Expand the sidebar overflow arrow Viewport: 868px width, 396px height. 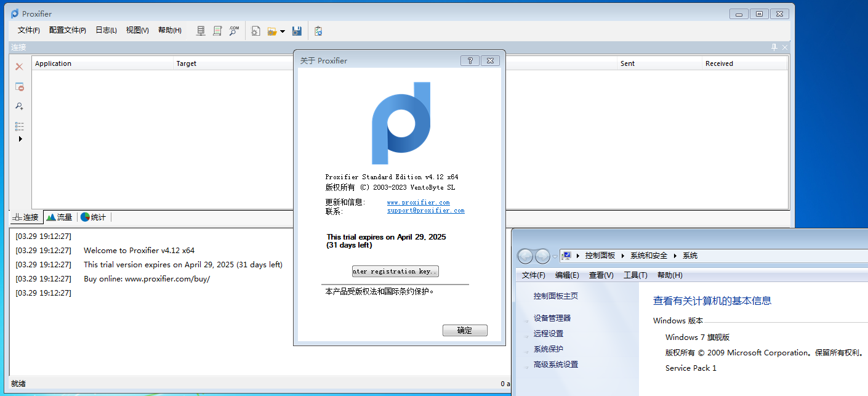tap(20, 139)
